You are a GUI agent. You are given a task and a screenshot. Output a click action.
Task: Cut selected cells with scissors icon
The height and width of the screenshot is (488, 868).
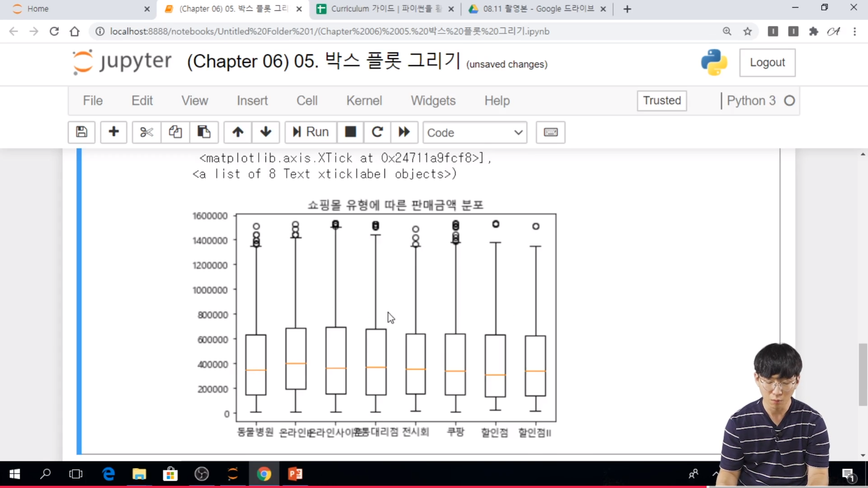(146, 132)
